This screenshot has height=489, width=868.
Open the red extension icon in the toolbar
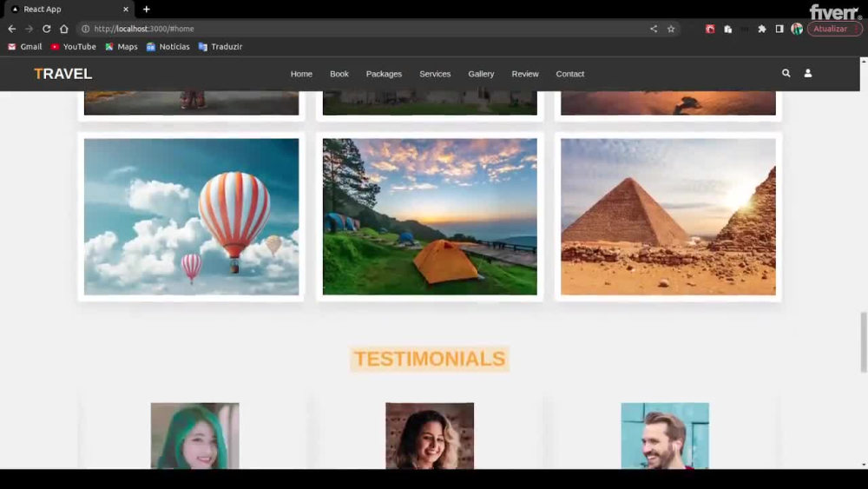[x=710, y=29]
